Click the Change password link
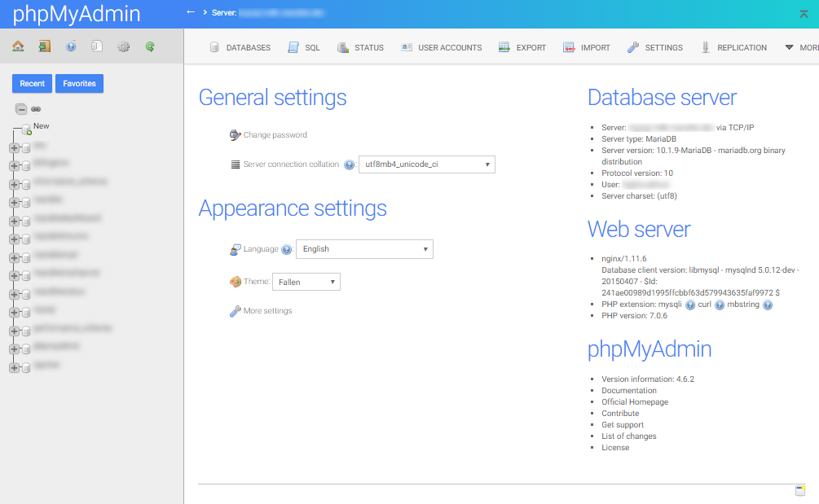Image resolution: width=819 pixels, height=504 pixels. click(275, 135)
